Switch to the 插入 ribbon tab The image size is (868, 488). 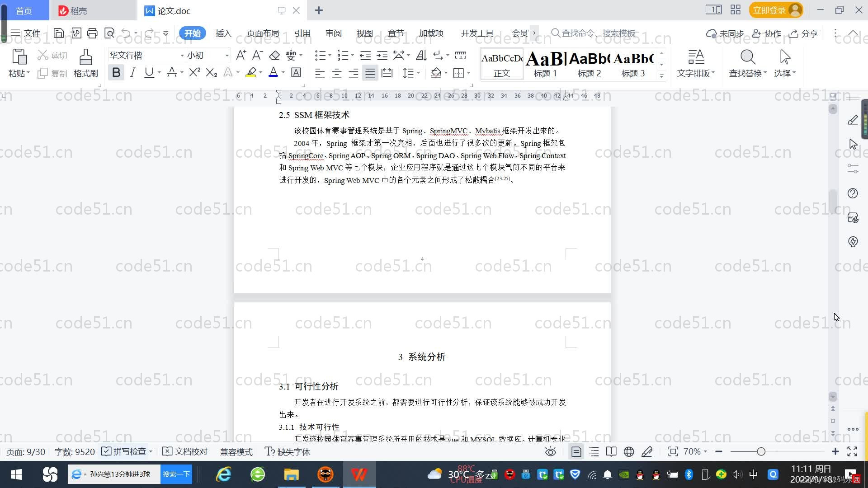[223, 33]
